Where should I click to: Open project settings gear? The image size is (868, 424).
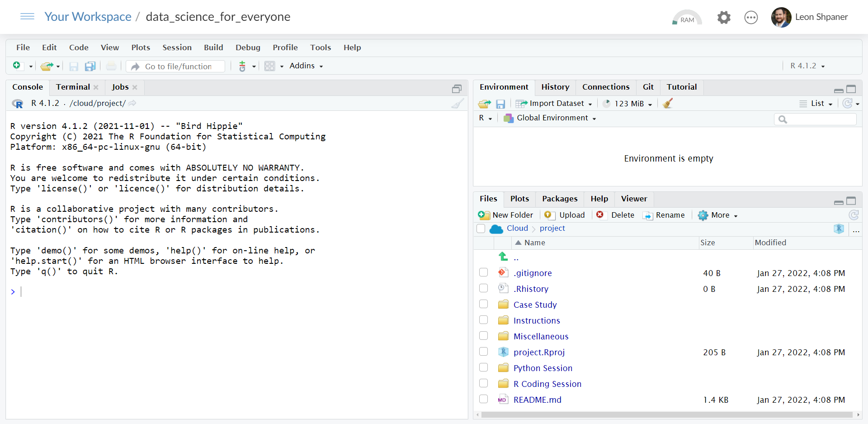[724, 18]
